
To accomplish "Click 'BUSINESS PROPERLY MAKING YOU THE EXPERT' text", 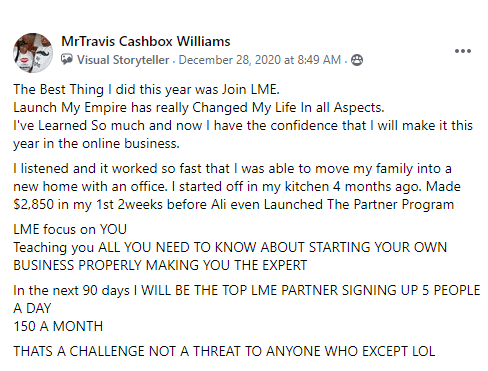I will (x=160, y=265).
